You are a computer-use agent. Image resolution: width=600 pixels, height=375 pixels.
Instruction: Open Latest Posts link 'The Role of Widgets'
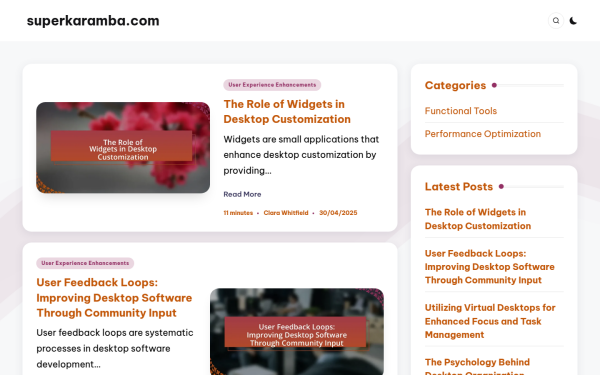pos(478,219)
